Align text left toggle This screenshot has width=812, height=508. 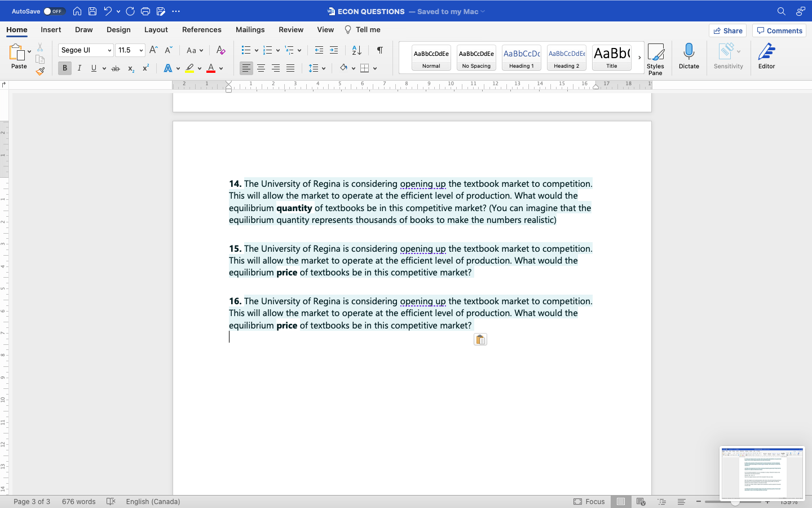pos(246,68)
